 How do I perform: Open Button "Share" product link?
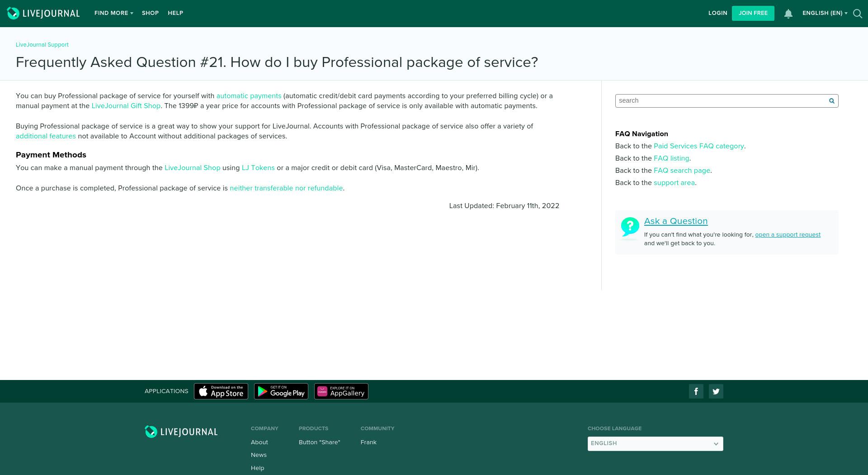click(x=319, y=442)
